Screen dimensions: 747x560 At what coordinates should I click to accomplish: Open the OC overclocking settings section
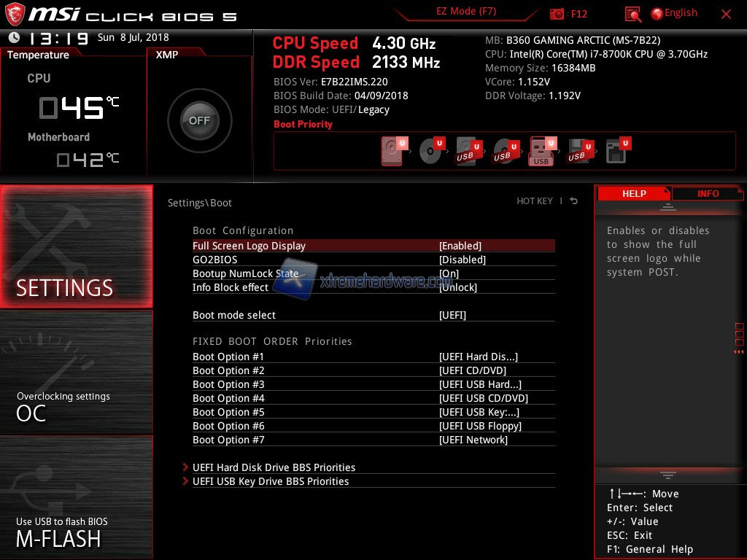click(77, 405)
